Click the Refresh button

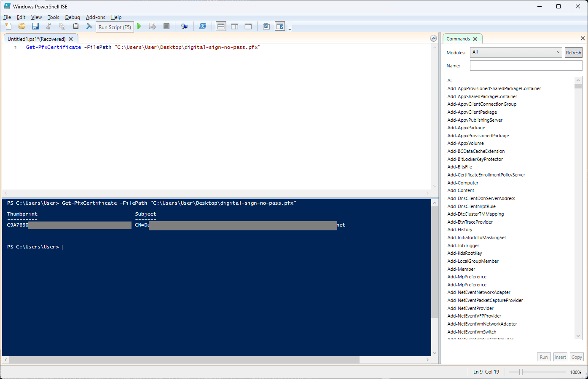[573, 53]
